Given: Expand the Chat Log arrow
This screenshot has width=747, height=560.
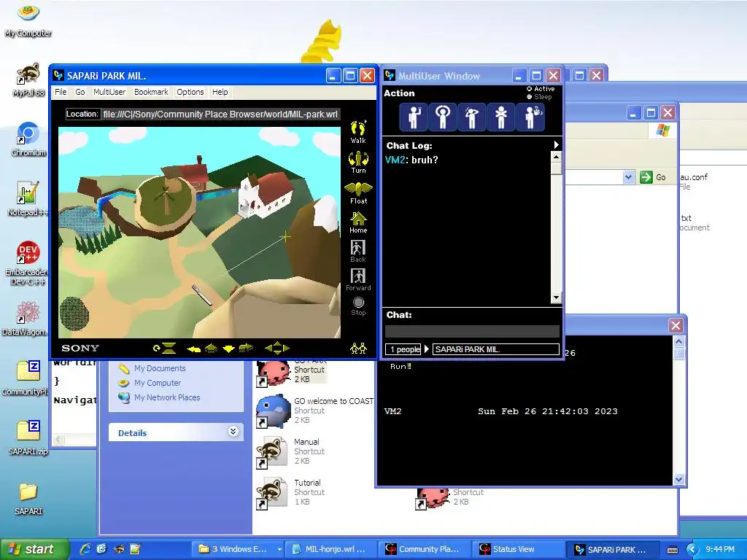Looking at the screenshot, I should point(556,145).
